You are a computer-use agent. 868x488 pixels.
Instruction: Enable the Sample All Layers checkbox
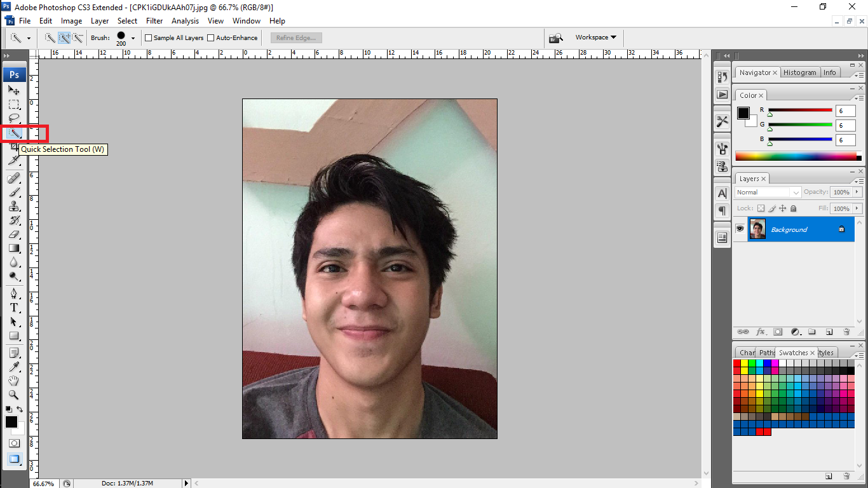click(x=149, y=38)
